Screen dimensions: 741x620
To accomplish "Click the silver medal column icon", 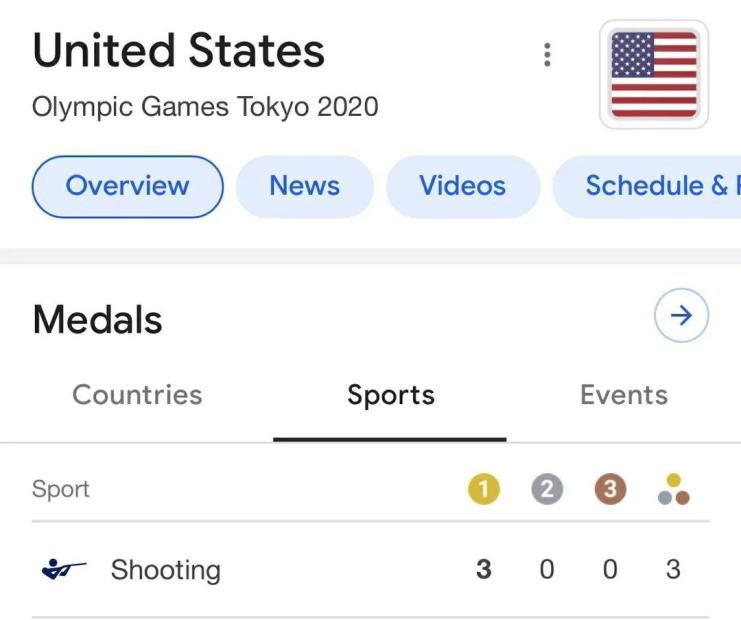I will pyautogui.click(x=547, y=490).
